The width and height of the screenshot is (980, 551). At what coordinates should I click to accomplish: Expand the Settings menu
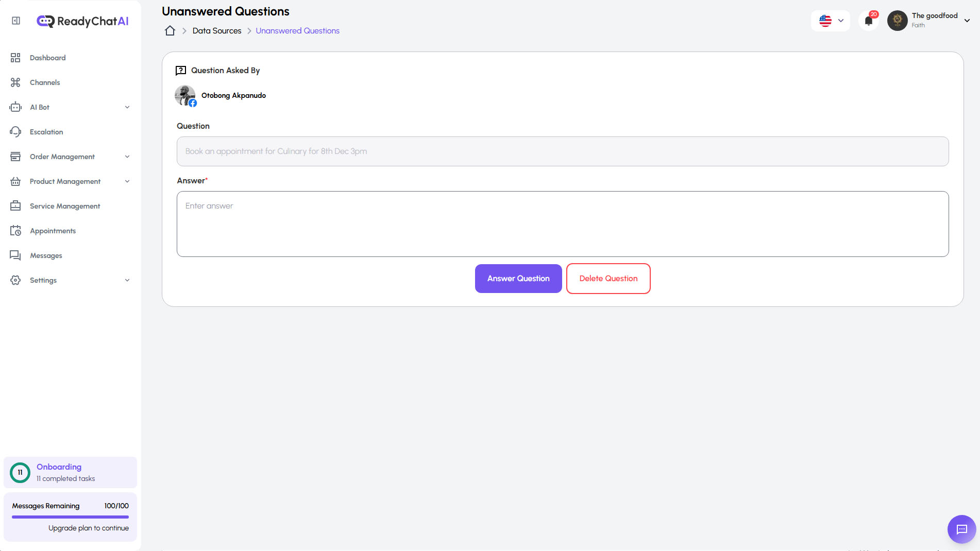[127, 280]
